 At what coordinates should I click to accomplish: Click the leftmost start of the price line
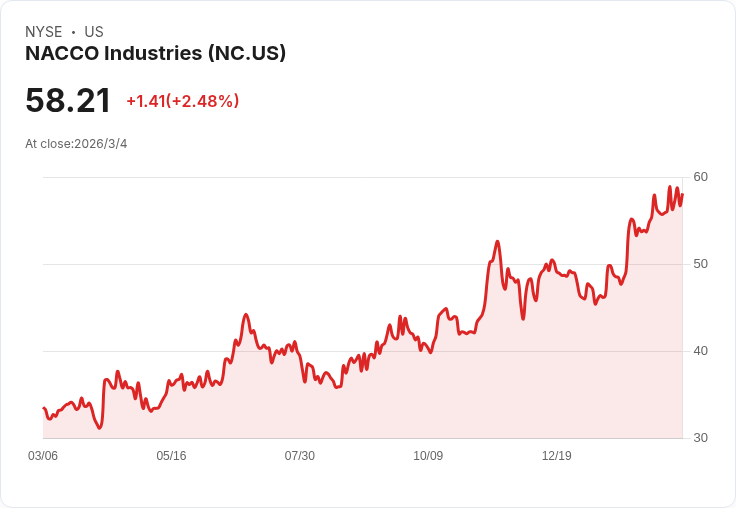(x=44, y=408)
